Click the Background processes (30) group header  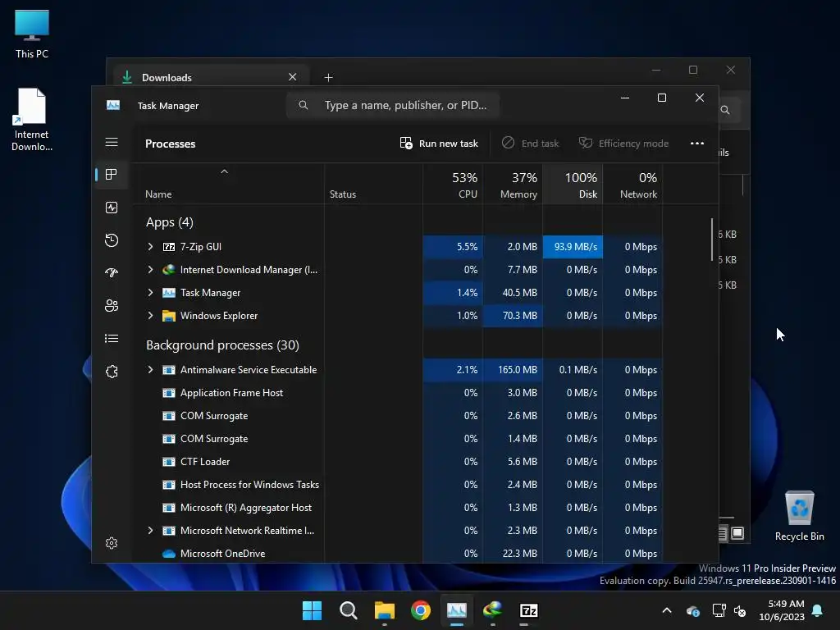coord(222,345)
